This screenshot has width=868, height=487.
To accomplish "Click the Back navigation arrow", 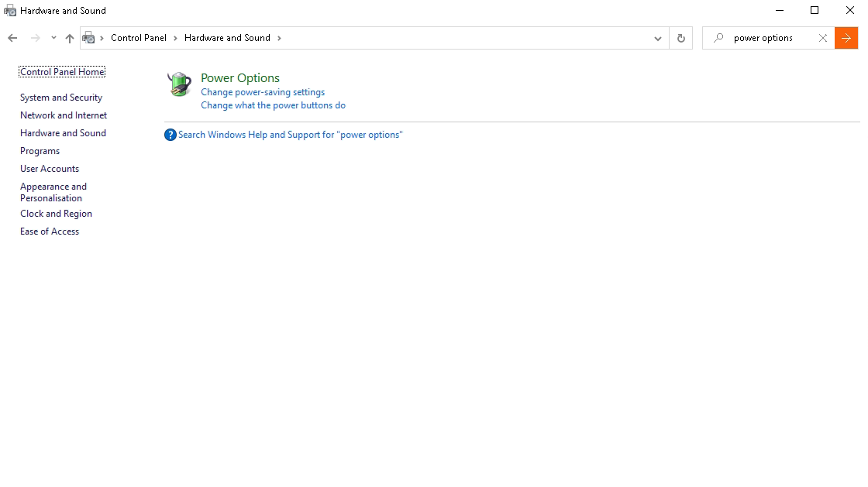I will 12,38.
